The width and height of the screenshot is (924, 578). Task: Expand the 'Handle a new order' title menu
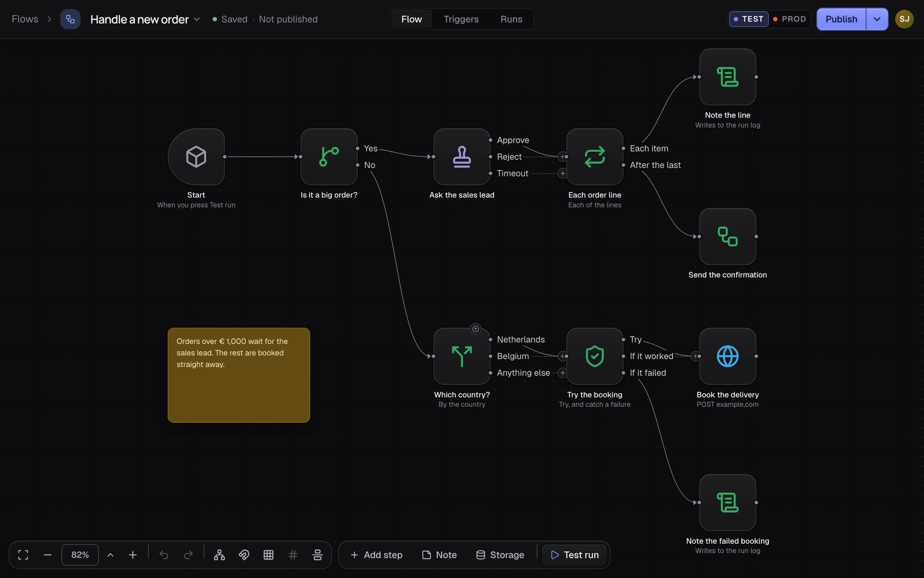[x=197, y=19]
